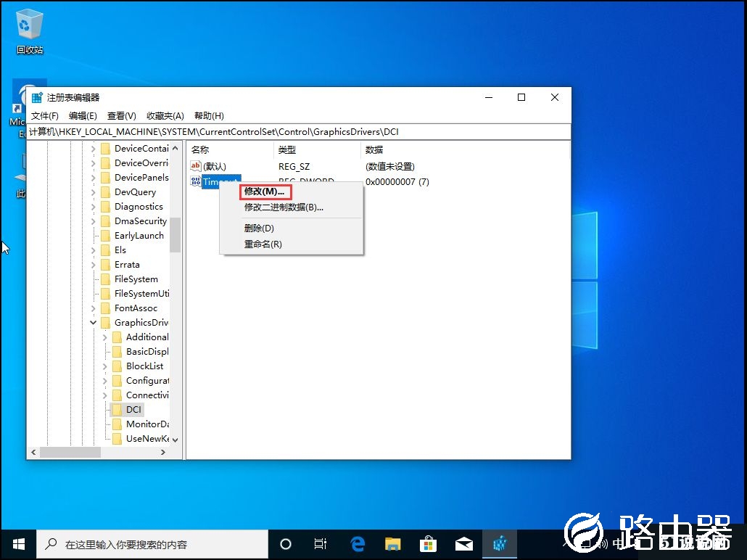The width and height of the screenshot is (747, 560).
Task: Click the default (默认) string value icon
Action: 195,166
